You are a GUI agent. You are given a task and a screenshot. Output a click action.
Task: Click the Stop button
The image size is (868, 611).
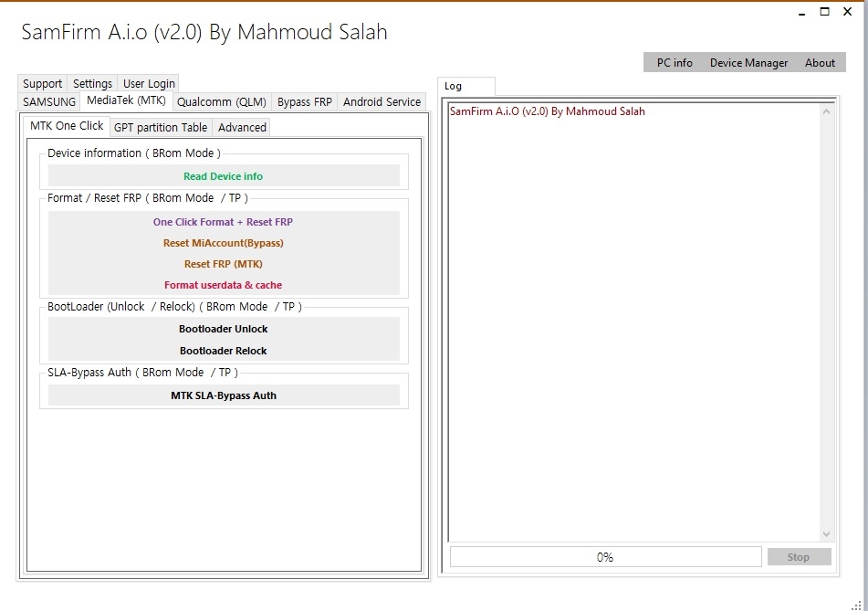coord(799,557)
